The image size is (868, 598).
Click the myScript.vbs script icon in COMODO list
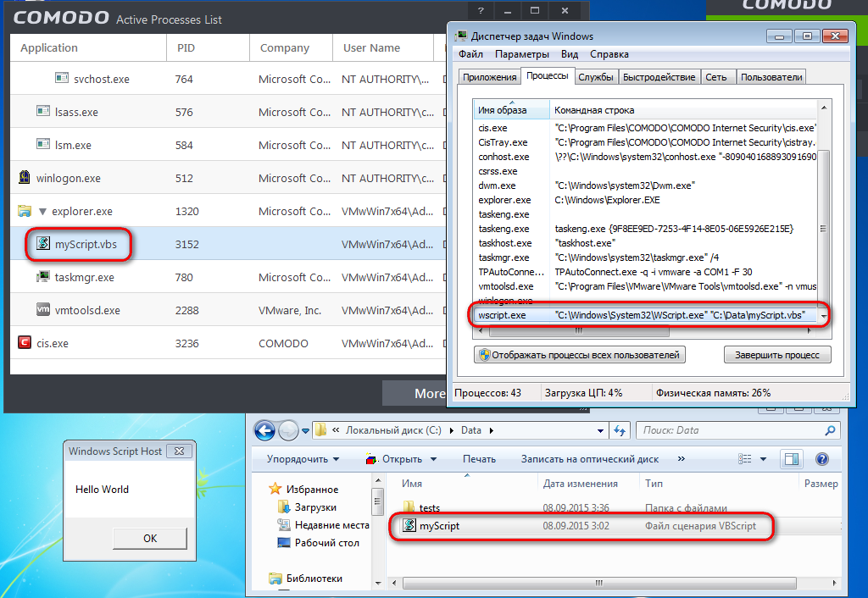(x=43, y=243)
